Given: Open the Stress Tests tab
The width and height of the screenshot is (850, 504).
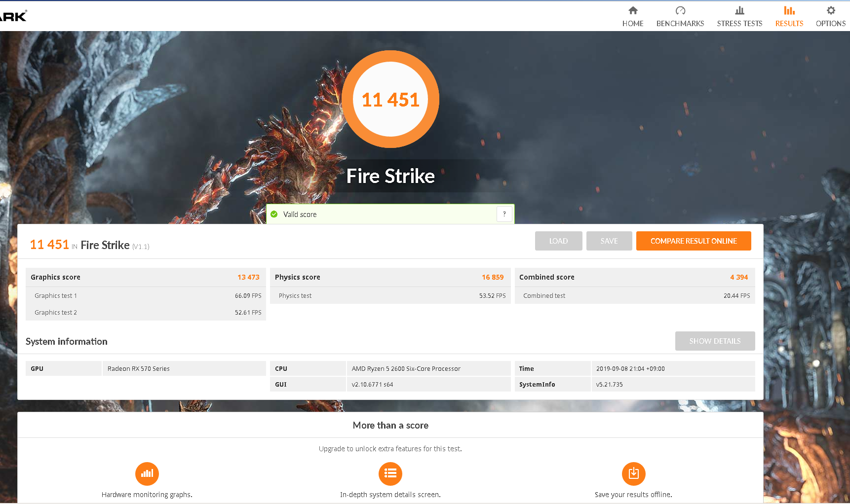Looking at the screenshot, I should [x=739, y=16].
